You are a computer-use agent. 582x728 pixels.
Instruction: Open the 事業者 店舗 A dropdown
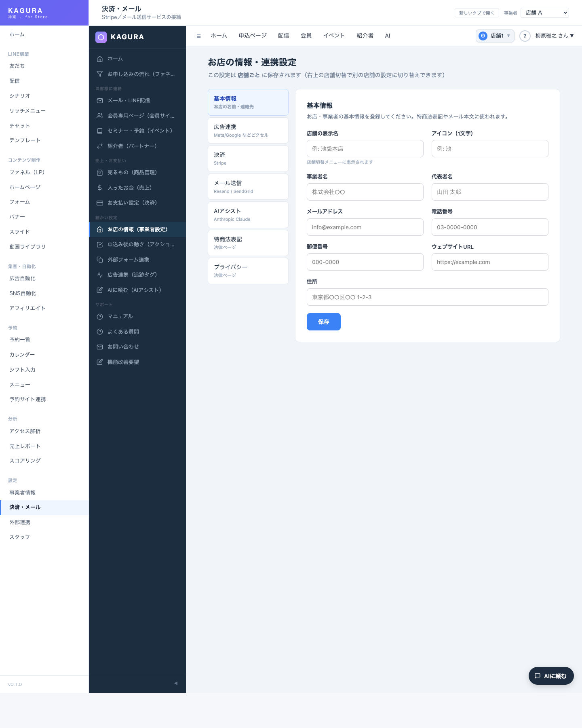pos(544,13)
